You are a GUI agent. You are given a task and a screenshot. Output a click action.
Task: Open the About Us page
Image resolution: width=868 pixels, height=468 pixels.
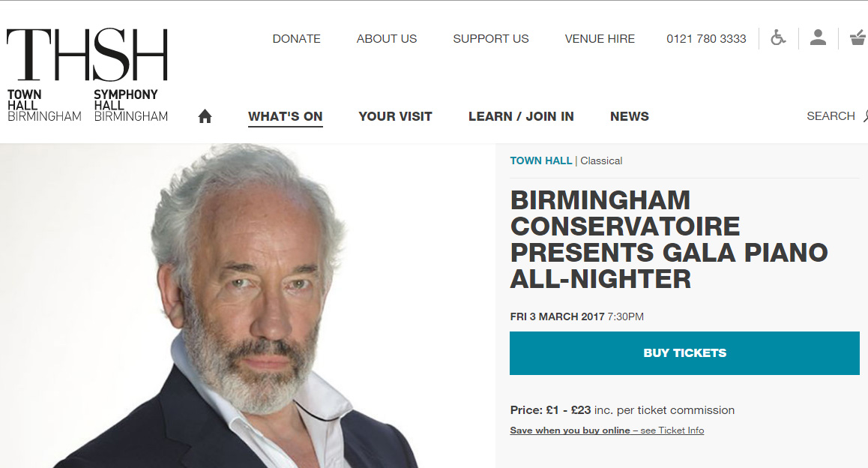click(x=386, y=39)
